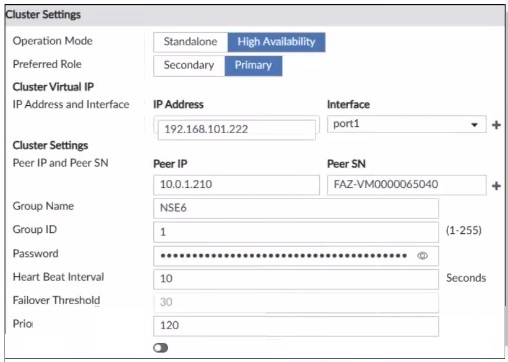Image resolution: width=508 pixels, height=362 pixels.
Task: Select Standalone operation mode
Action: pos(190,42)
